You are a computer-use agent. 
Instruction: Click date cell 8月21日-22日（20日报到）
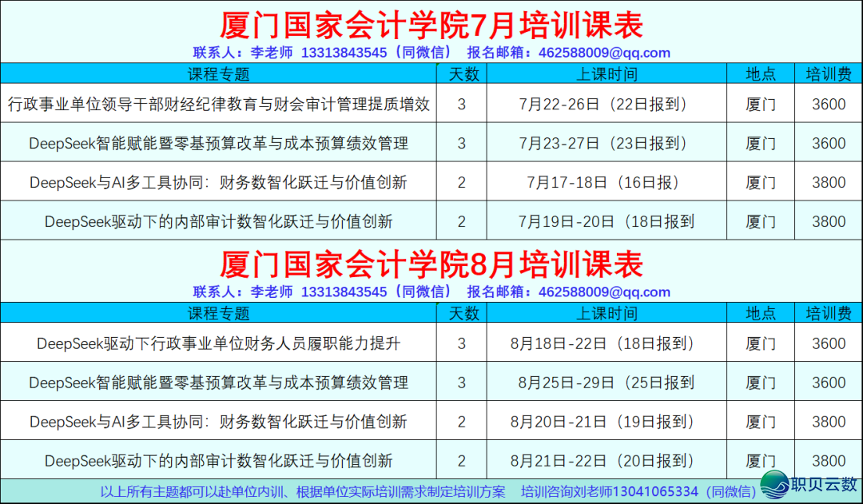[x=606, y=461]
